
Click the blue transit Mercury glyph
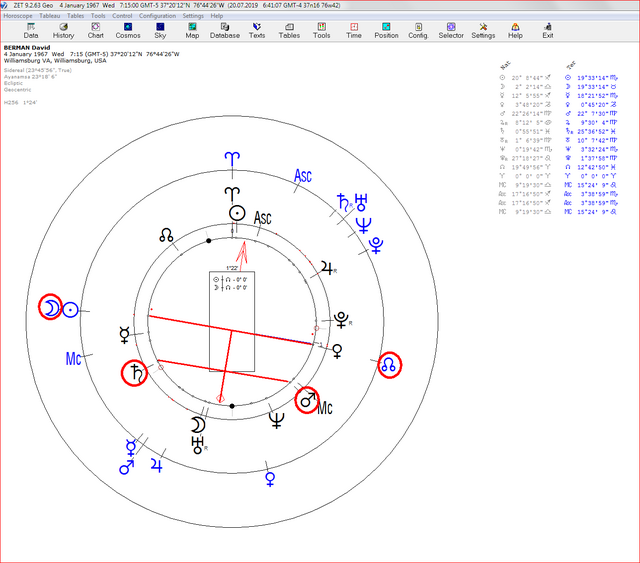click(x=131, y=448)
